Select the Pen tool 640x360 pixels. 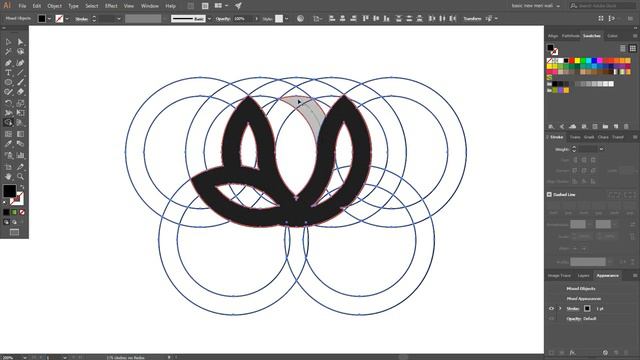[x=8, y=62]
